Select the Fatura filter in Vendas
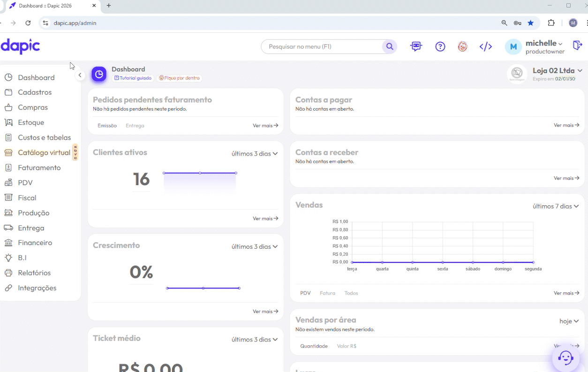Image resolution: width=588 pixels, height=372 pixels. [327, 293]
